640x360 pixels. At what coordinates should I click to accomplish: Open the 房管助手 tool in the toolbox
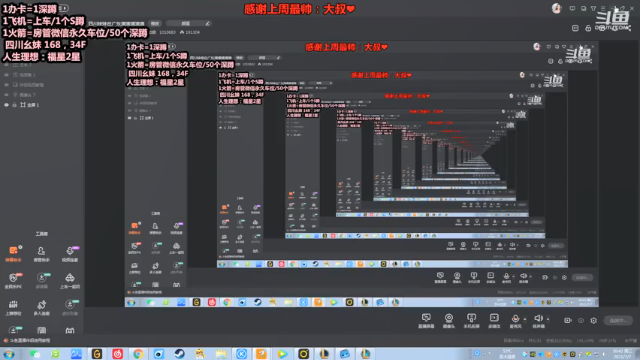[x=41, y=253]
